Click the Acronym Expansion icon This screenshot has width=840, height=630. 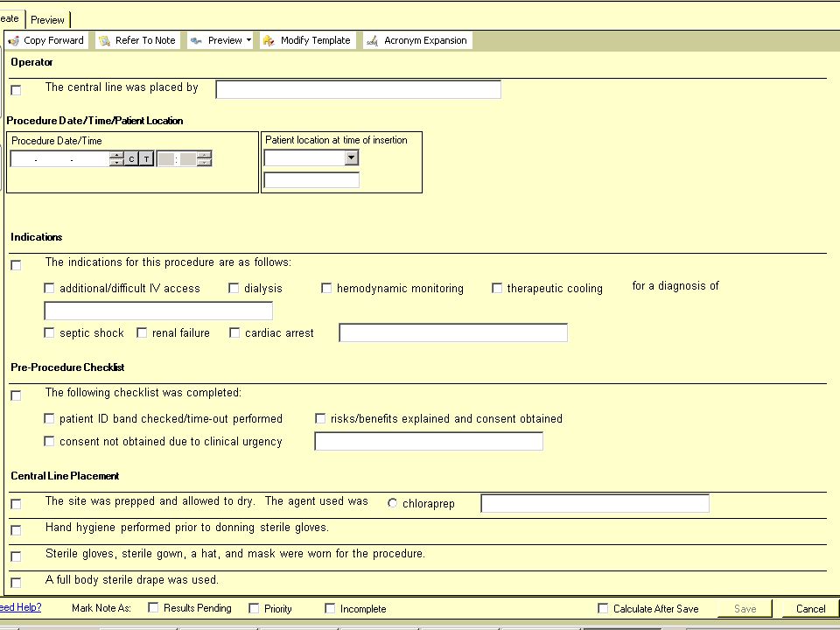[x=373, y=41]
